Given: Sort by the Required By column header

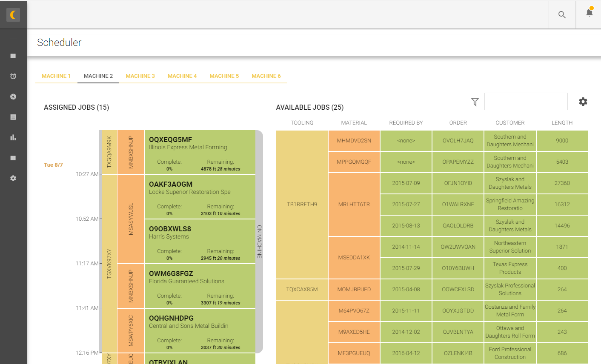Looking at the screenshot, I should point(406,123).
